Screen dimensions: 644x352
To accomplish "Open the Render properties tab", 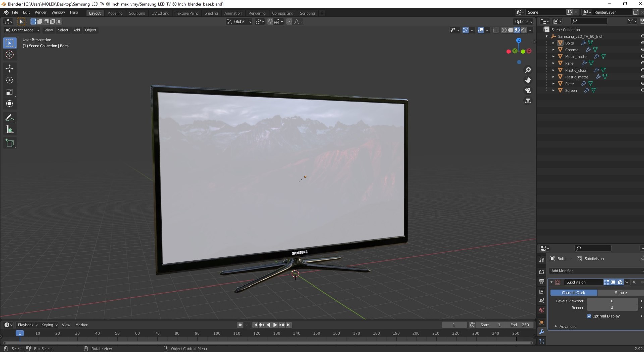I will [542, 272].
